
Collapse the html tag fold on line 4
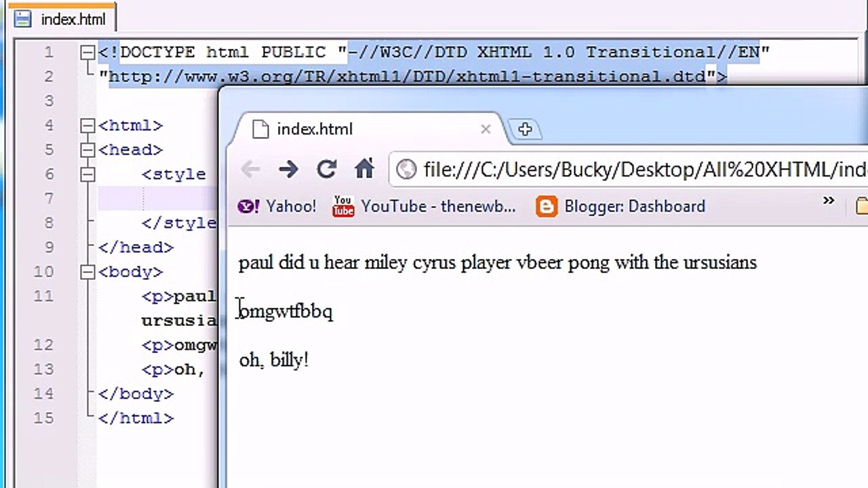click(x=87, y=125)
